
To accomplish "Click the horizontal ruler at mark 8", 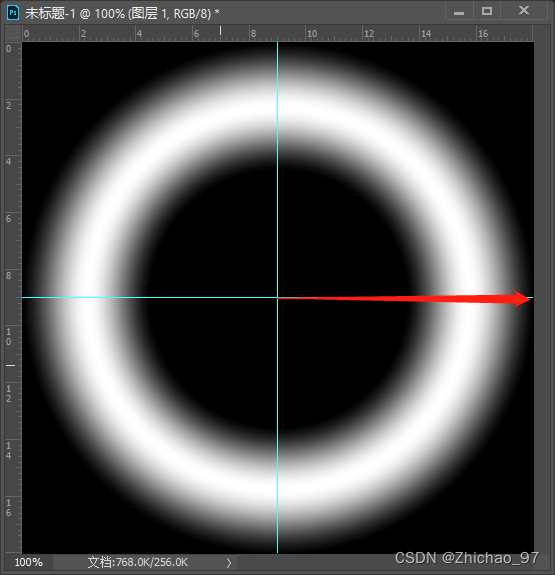I will coord(253,34).
